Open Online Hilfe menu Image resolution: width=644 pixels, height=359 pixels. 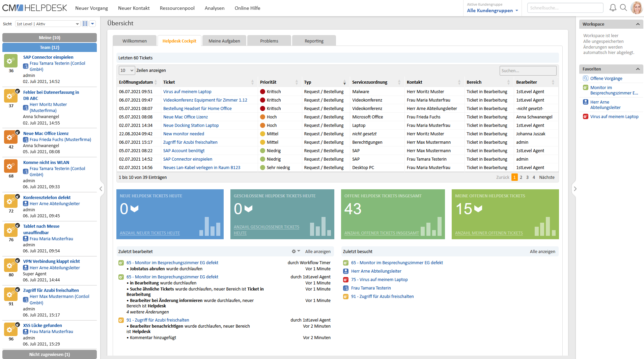tap(247, 8)
